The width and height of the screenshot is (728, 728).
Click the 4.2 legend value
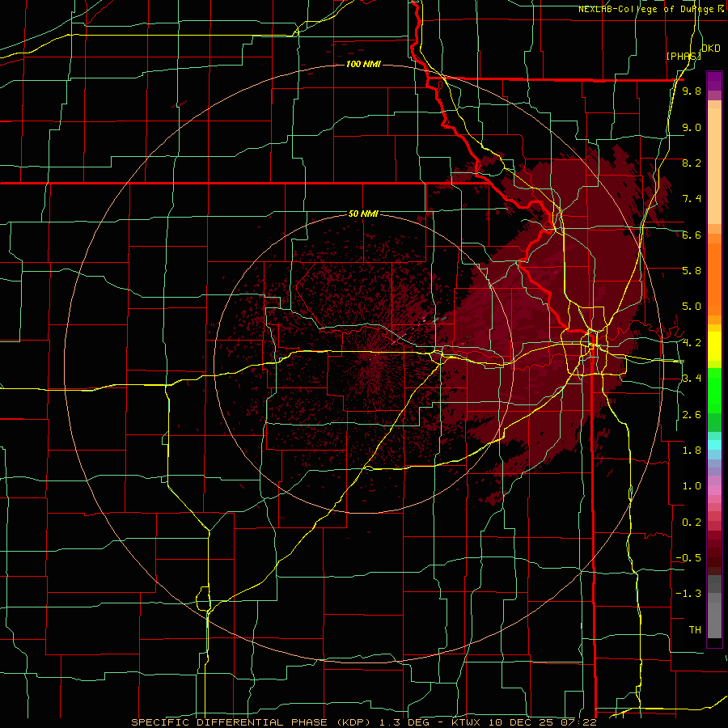click(x=692, y=343)
